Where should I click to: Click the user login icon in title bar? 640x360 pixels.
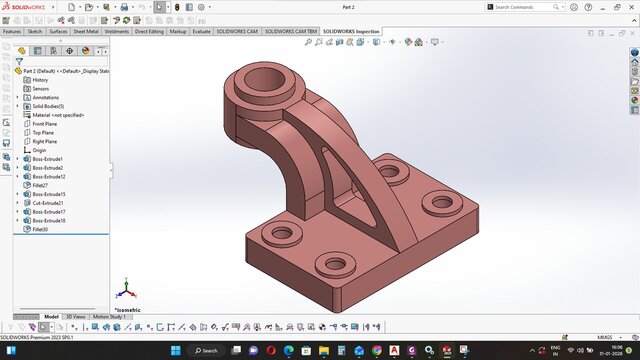click(574, 7)
